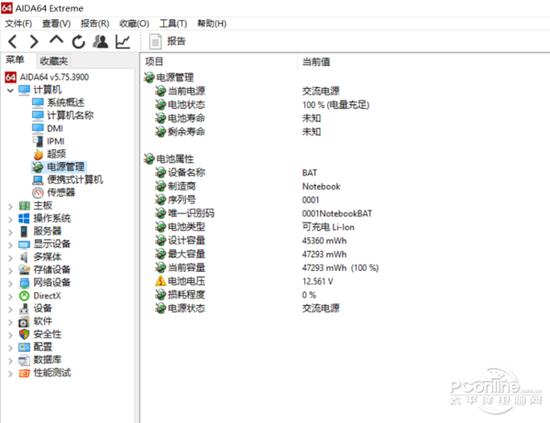Collapse the 计算机 tree node

pos(10,90)
